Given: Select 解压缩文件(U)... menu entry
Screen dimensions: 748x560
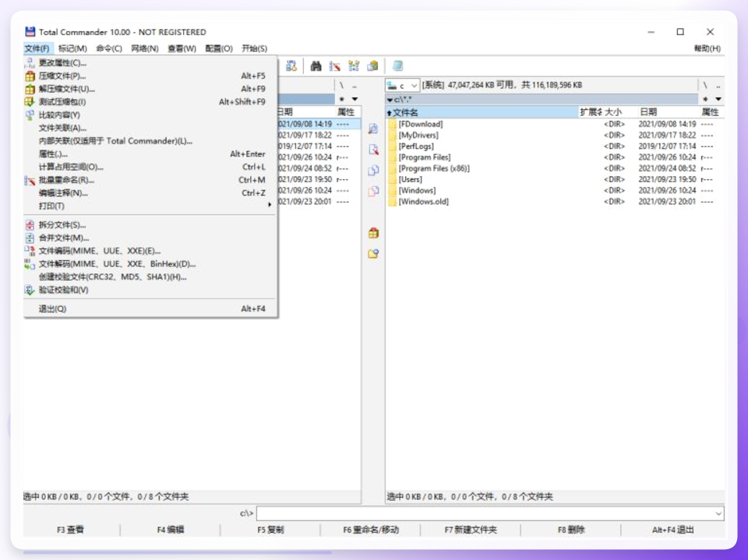Looking at the screenshot, I should tap(150, 89).
